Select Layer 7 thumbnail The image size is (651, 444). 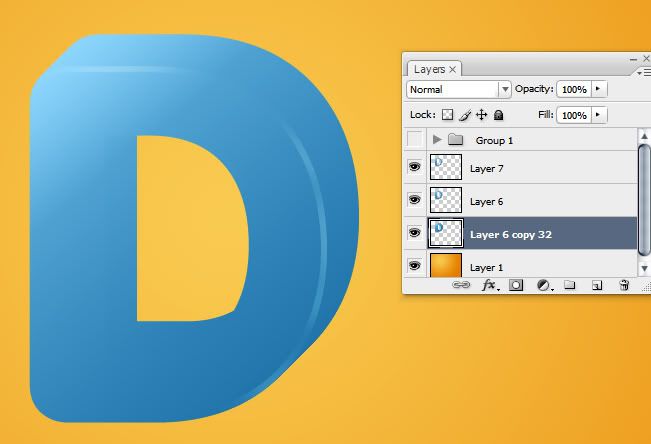(x=446, y=167)
